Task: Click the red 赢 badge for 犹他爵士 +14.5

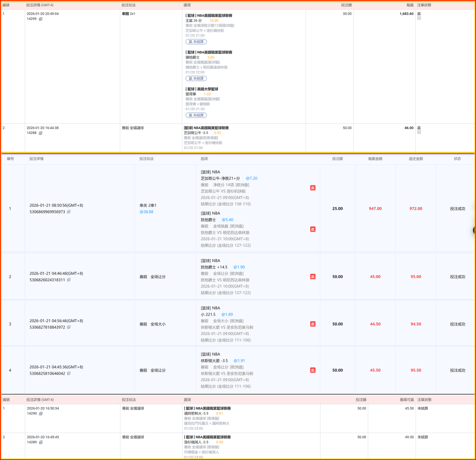Action: click(312, 277)
